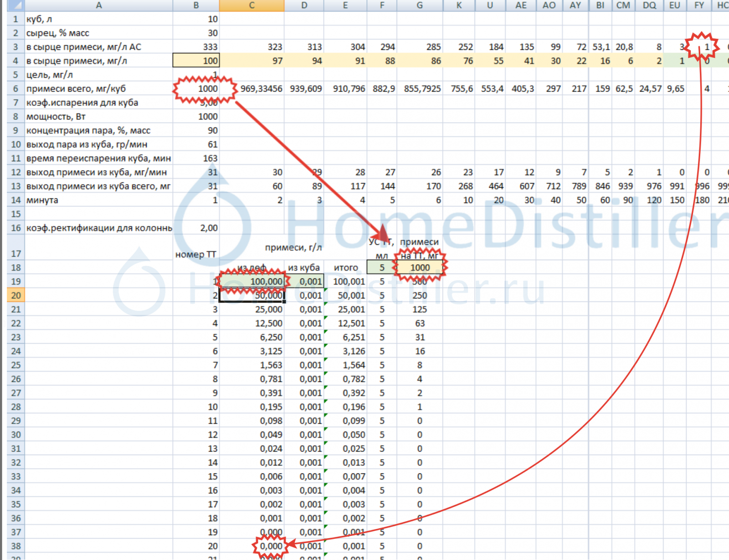
Task: Click cell B8 with value 1000
Action: [196, 117]
